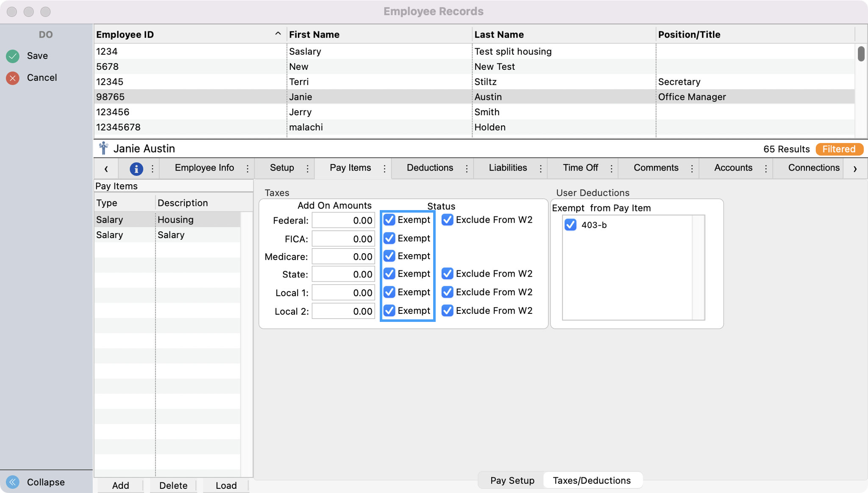
Task: Click the person icon beside Janie Austin
Action: click(103, 149)
